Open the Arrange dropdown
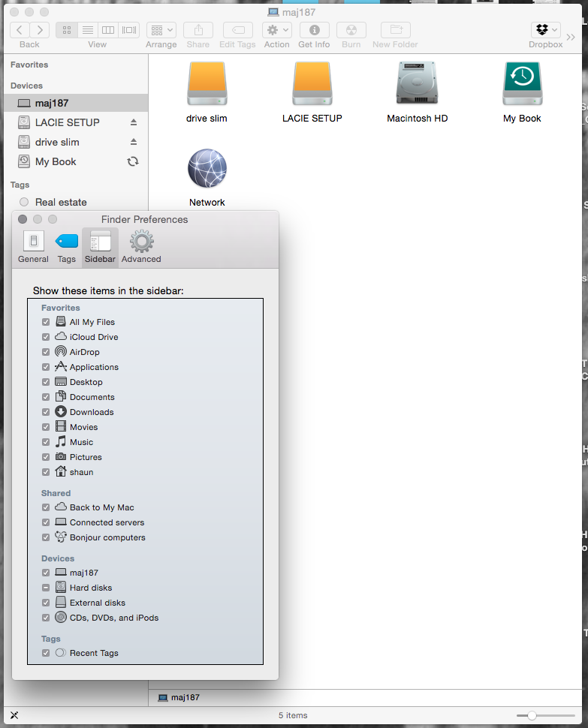The image size is (588, 728). coord(161,30)
